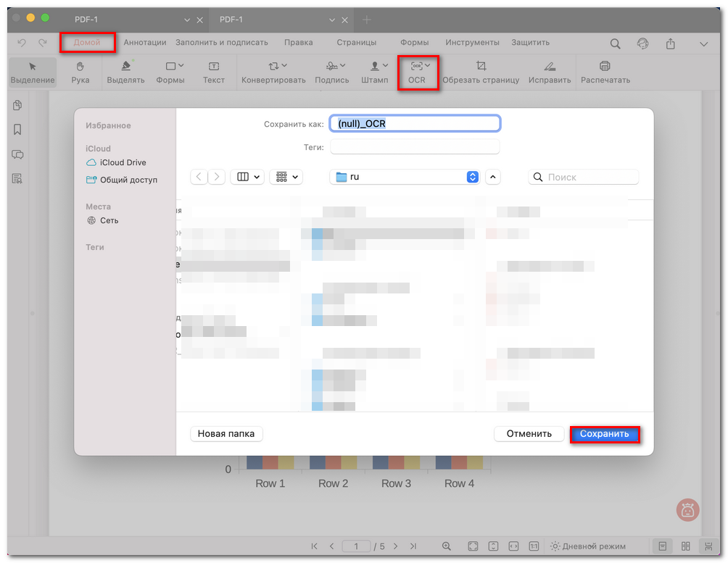
Task: Open the Конвертировать convert dropdown
Action: (273, 72)
